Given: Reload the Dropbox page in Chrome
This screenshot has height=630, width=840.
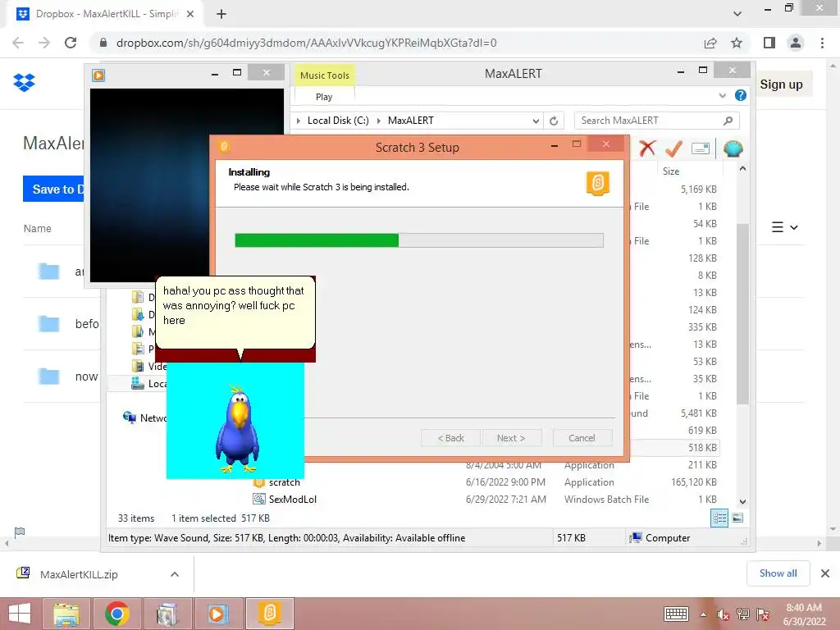Looking at the screenshot, I should pos(71,43).
